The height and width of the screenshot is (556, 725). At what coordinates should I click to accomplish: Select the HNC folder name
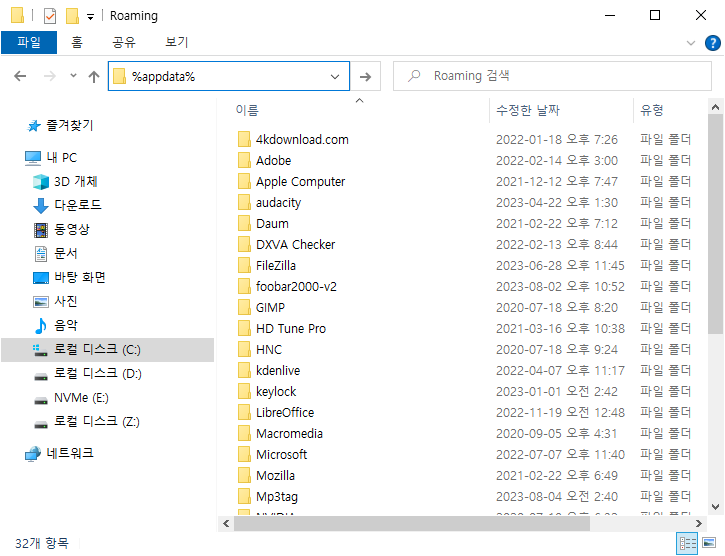(x=269, y=350)
